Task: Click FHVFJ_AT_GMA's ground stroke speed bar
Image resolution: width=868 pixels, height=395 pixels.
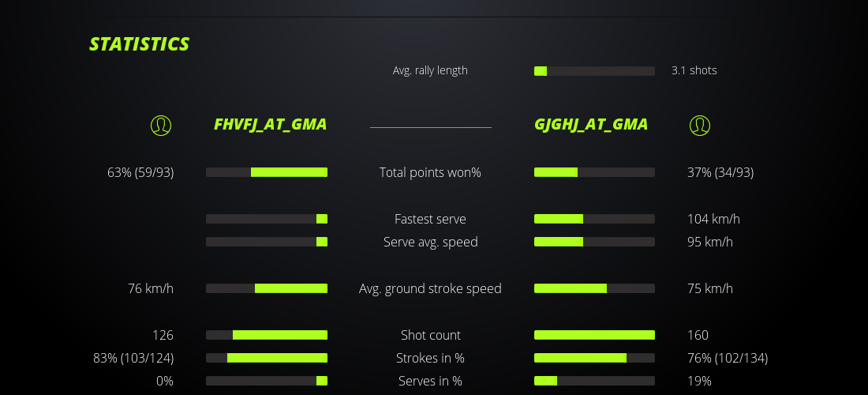Action: [267, 288]
